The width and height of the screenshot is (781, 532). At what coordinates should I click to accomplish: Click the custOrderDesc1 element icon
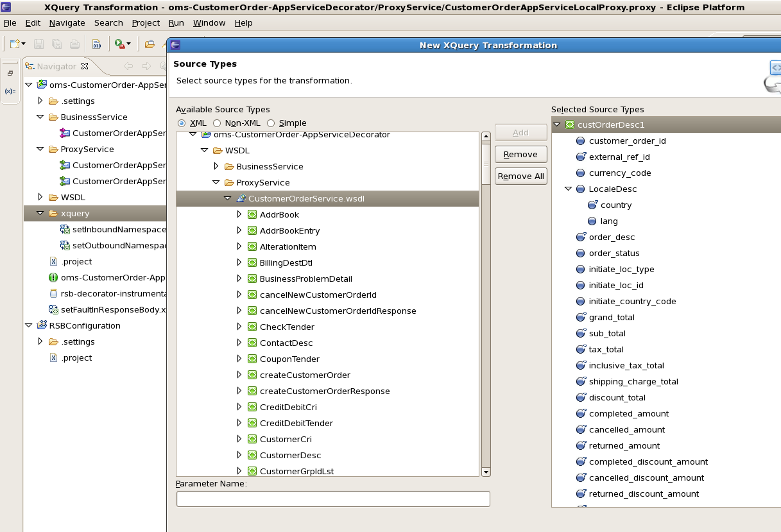click(x=570, y=124)
